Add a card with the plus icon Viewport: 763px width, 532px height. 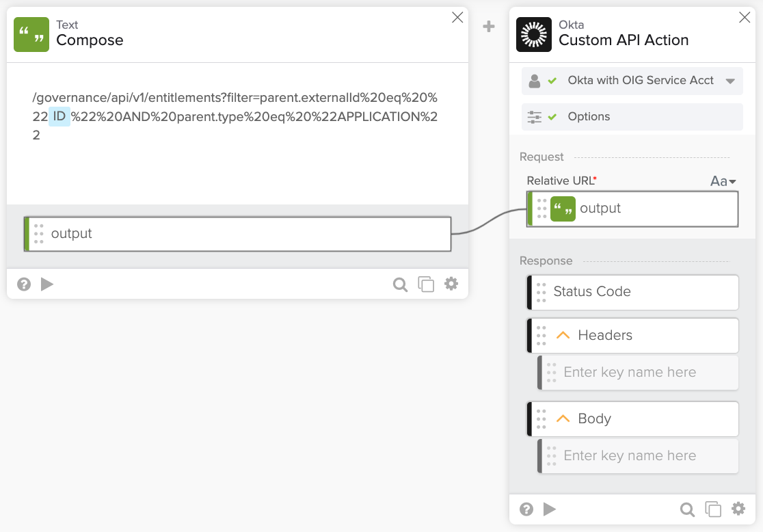489,26
